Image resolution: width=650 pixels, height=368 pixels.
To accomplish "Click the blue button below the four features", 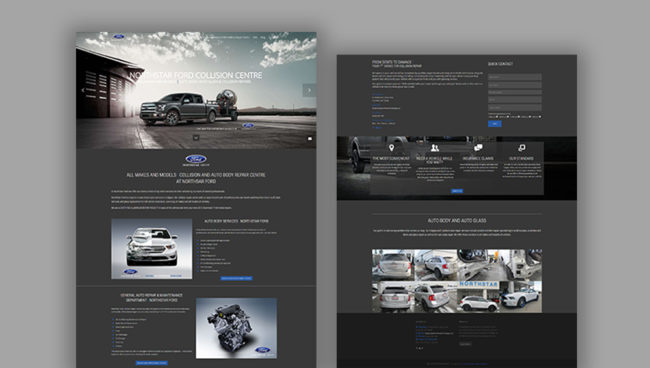I will pos(456,191).
